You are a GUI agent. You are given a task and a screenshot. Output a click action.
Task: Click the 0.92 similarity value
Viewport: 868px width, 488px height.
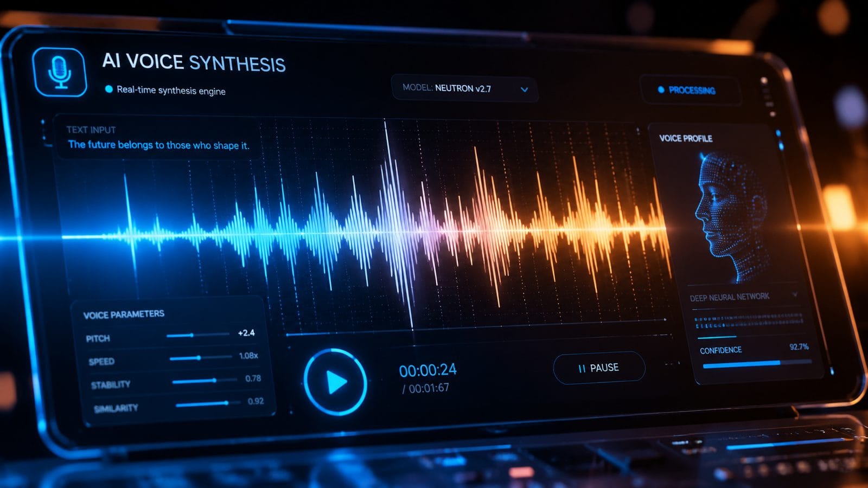tap(256, 401)
